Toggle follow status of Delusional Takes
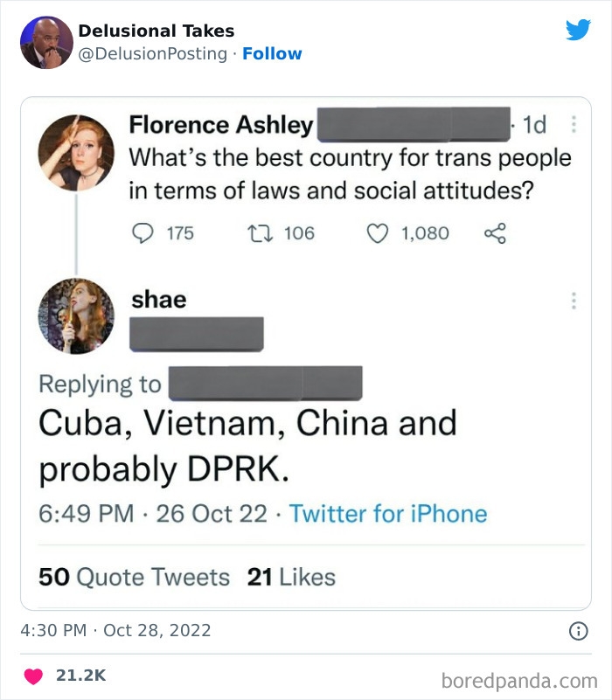The height and width of the screenshot is (700, 612). [x=272, y=53]
